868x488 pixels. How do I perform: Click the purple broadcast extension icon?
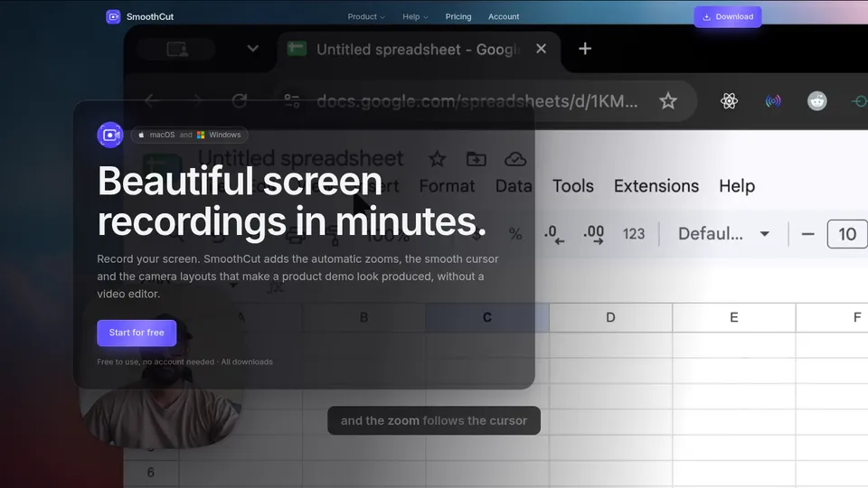coord(773,100)
